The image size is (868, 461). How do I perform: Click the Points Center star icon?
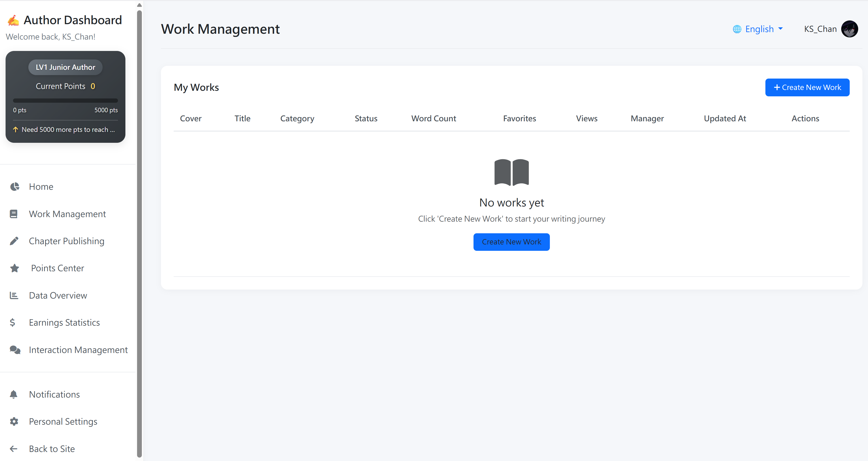(x=15, y=268)
